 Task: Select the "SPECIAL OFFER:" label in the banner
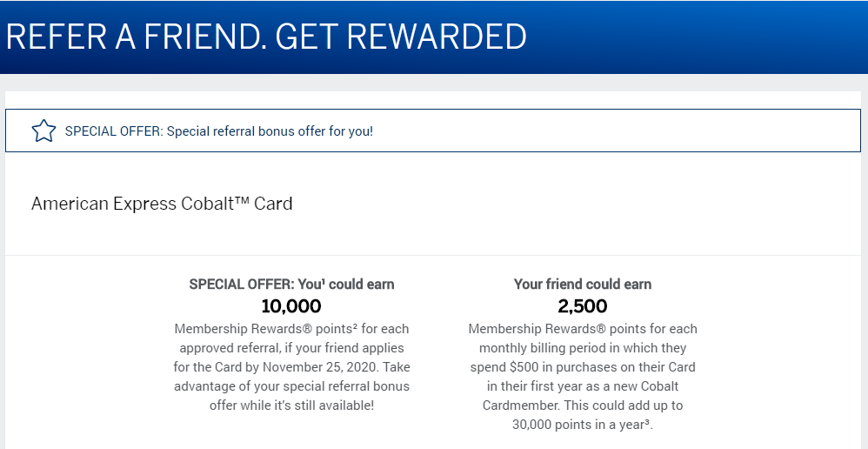tap(113, 132)
